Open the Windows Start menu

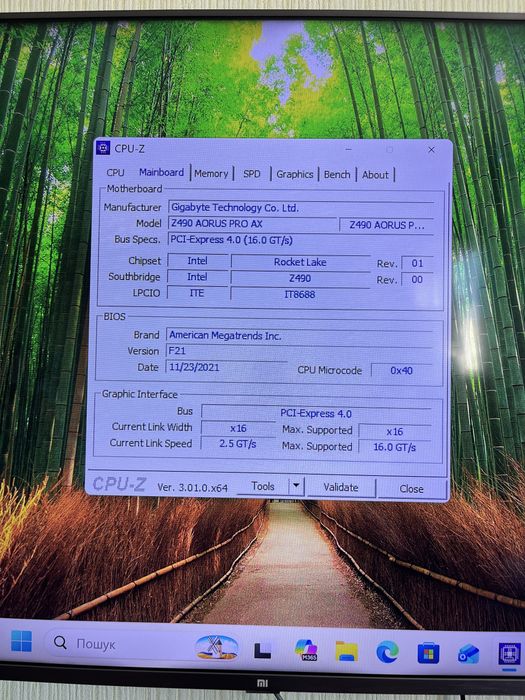coord(21,641)
